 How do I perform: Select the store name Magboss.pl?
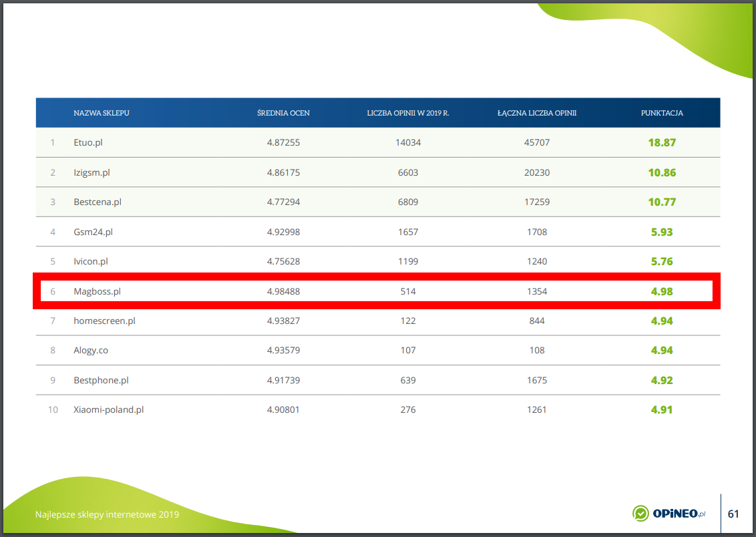(x=97, y=291)
